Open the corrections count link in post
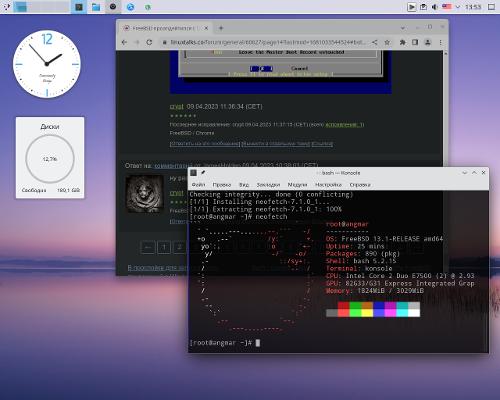This screenshot has width=500, height=400. 345,124
